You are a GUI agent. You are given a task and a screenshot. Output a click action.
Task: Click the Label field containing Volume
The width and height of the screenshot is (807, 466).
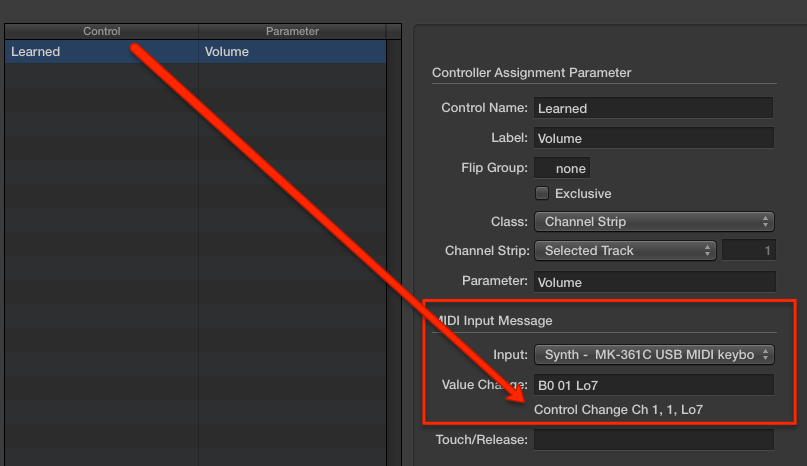coord(654,139)
